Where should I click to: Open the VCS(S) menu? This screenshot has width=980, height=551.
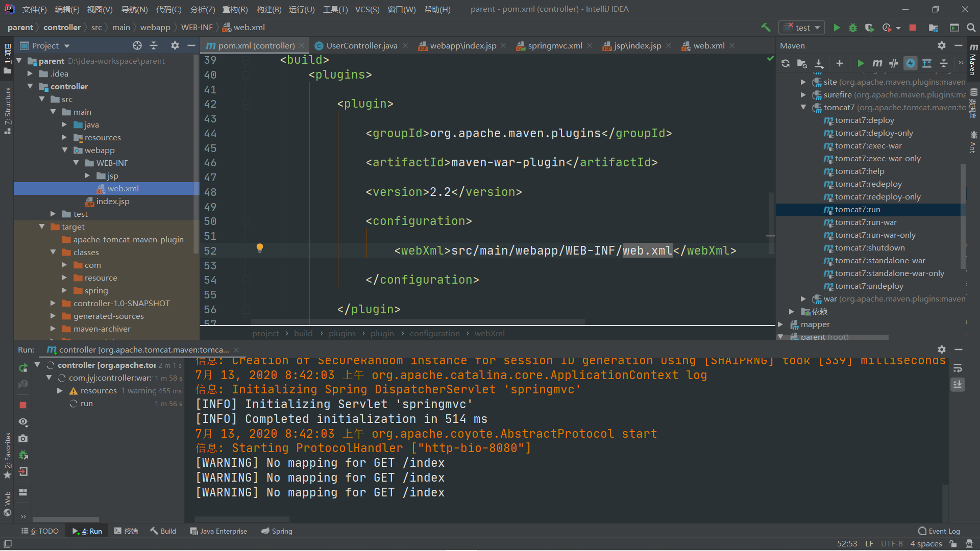tap(367, 9)
